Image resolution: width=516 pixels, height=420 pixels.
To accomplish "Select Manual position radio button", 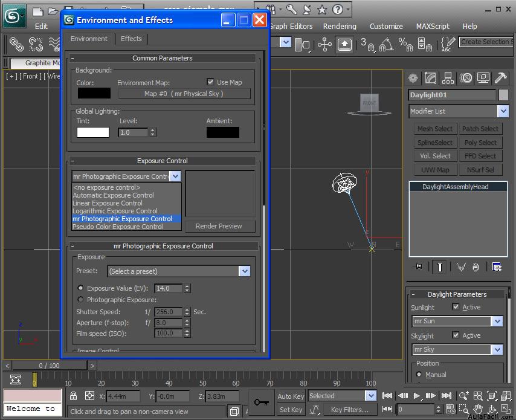I will point(419,374).
